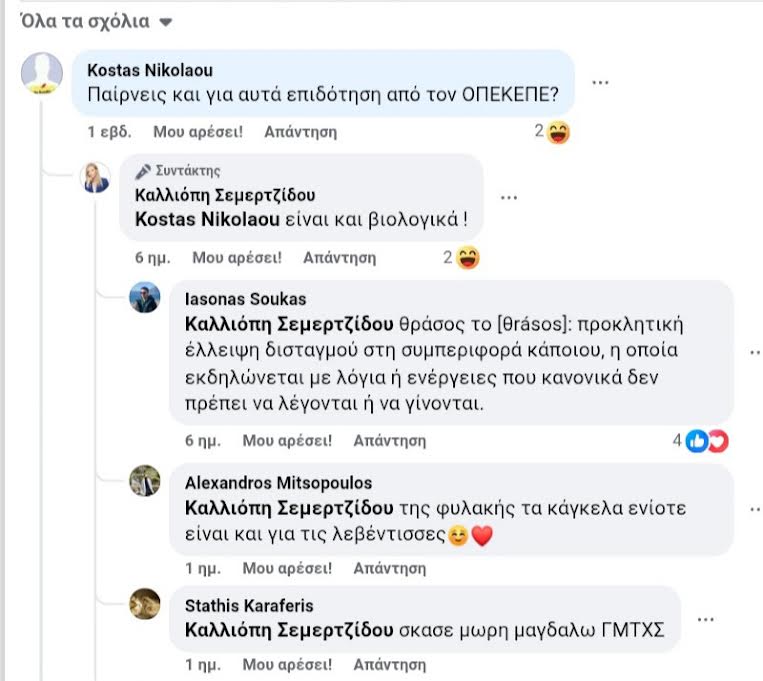Click Stathis Karaferis's profile picture
This screenshot has height=681, width=763.
click(145, 603)
